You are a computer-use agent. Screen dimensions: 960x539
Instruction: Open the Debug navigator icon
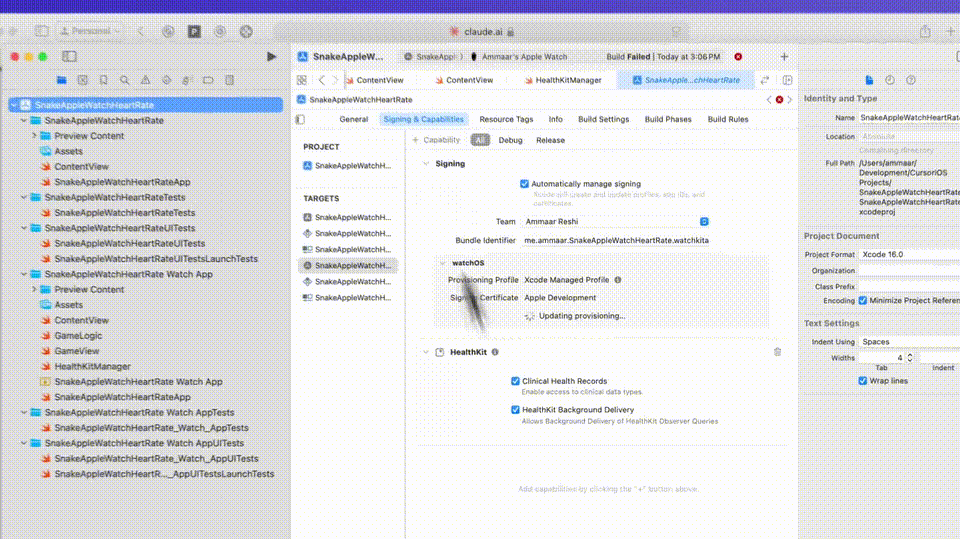point(187,80)
